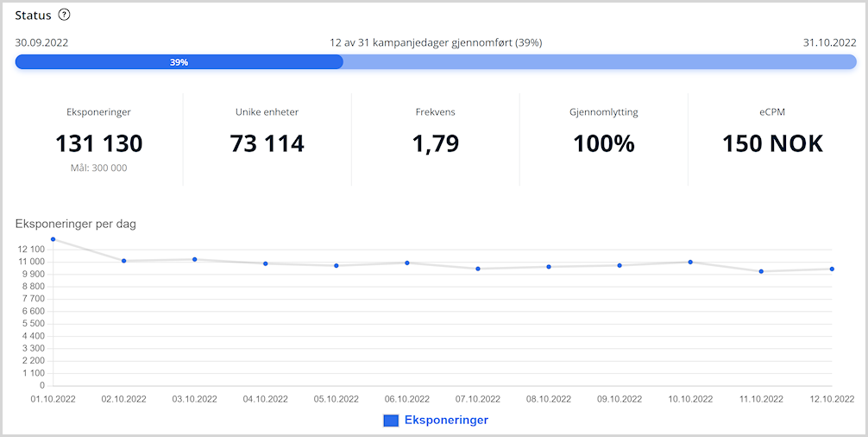The height and width of the screenshot is (437, 868).
Task: Select the 09.10.2022 data point on chart
Action: (620, 265)
